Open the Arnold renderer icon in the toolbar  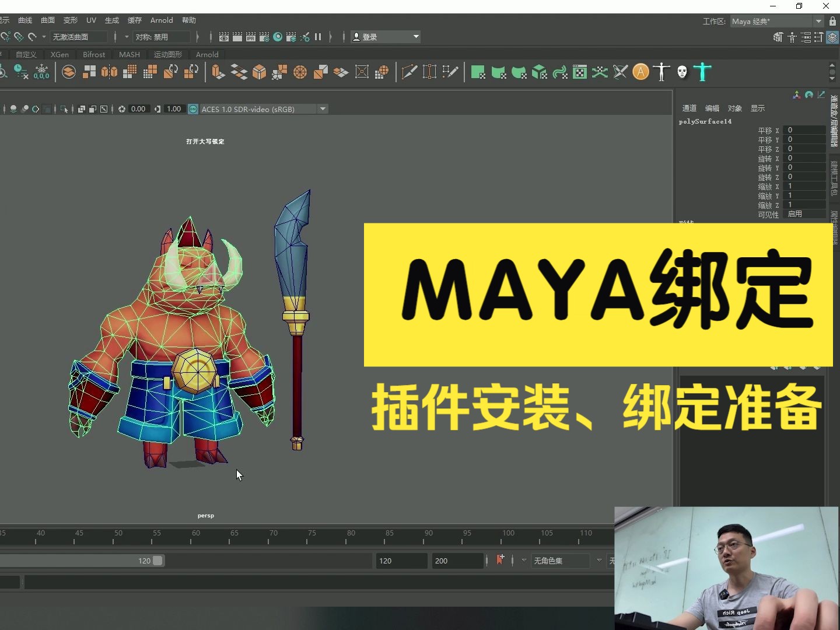[641, 72]
